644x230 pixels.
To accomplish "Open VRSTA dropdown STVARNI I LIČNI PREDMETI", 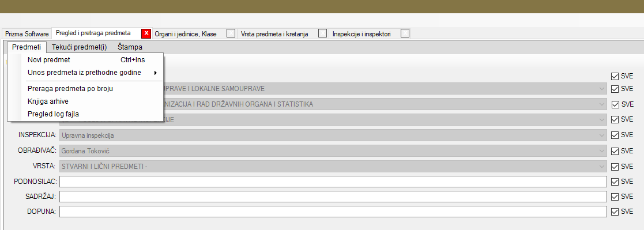I will pyautogui.click(x=333, y=167).
